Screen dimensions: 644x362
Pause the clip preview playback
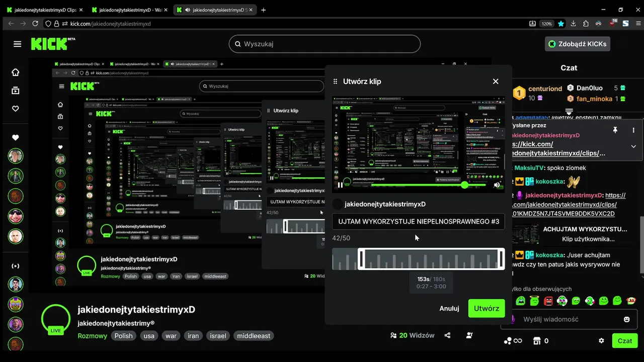(x=340, y=185)
